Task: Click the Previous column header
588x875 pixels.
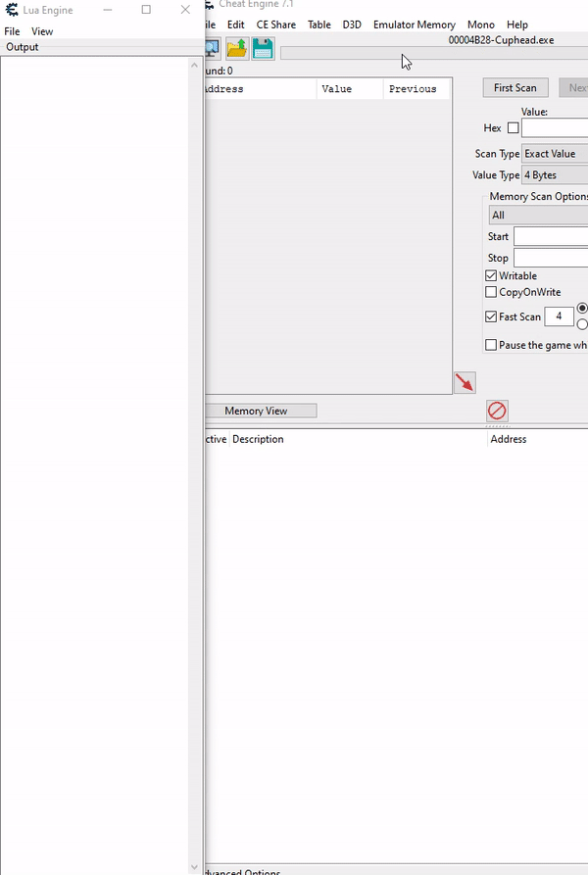Action: (x=416, y=89)
